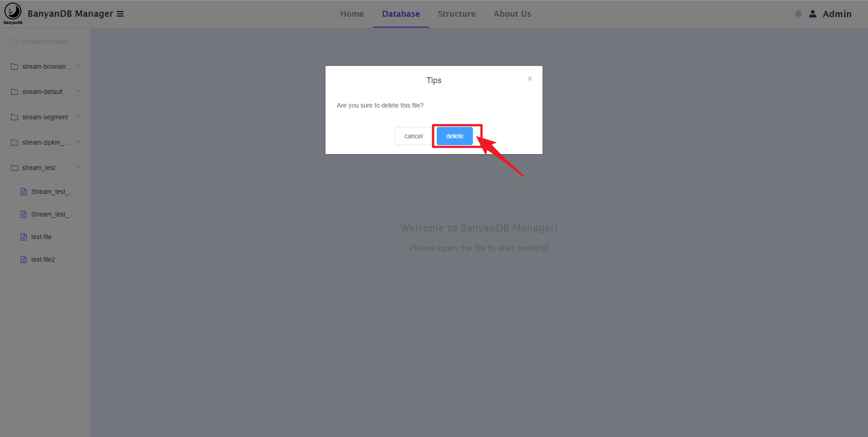Image resolution: width=868 pixels, height=437 pixels.
Task: Expand the stream-zipkin group chevron
Action: [x=79, y=141]
